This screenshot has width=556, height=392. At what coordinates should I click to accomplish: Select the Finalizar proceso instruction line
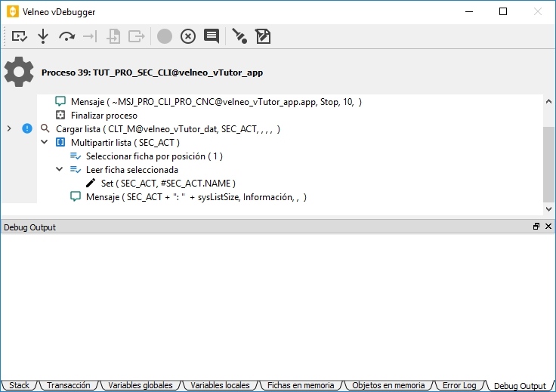[103, 116]
